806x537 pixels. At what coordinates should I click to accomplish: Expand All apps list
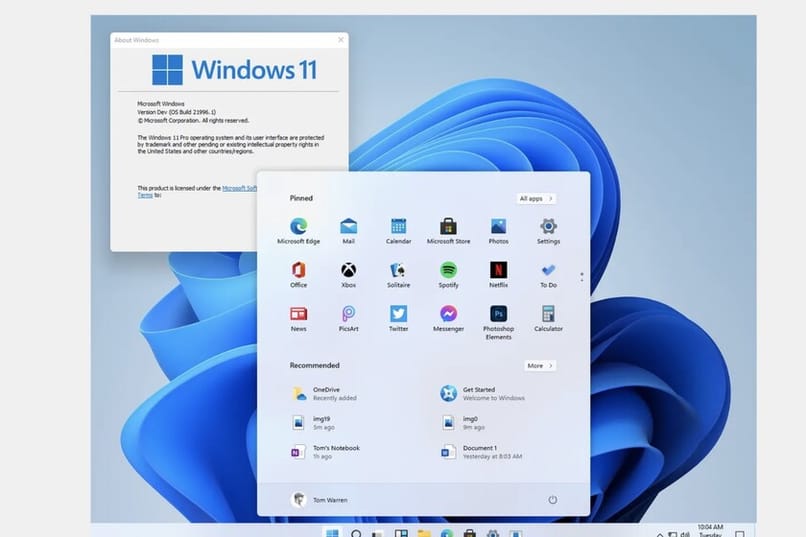pos(536,198)
